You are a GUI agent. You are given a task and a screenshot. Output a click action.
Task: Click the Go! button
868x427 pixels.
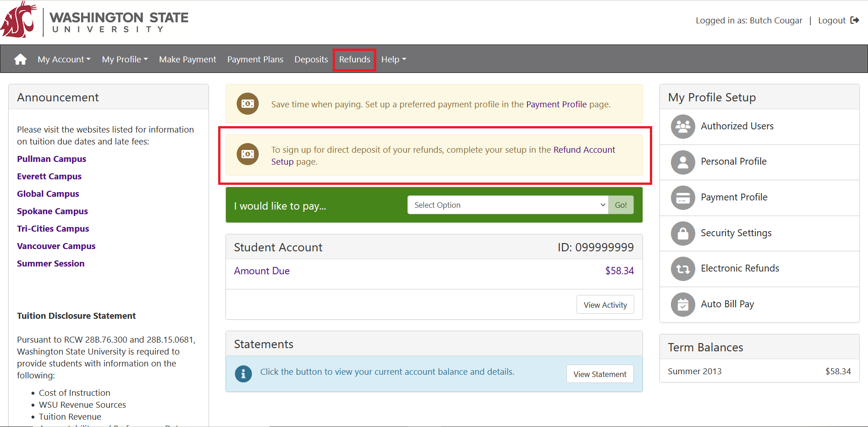621,205
